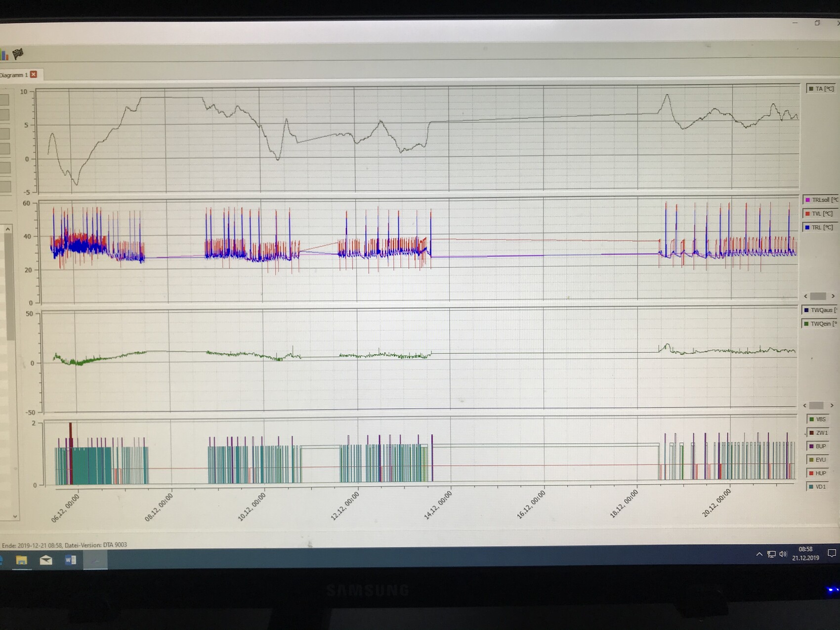Screen dimensions: 840x630
Task: Open File Explorer from the taskbar
Action: click(21, 560)
